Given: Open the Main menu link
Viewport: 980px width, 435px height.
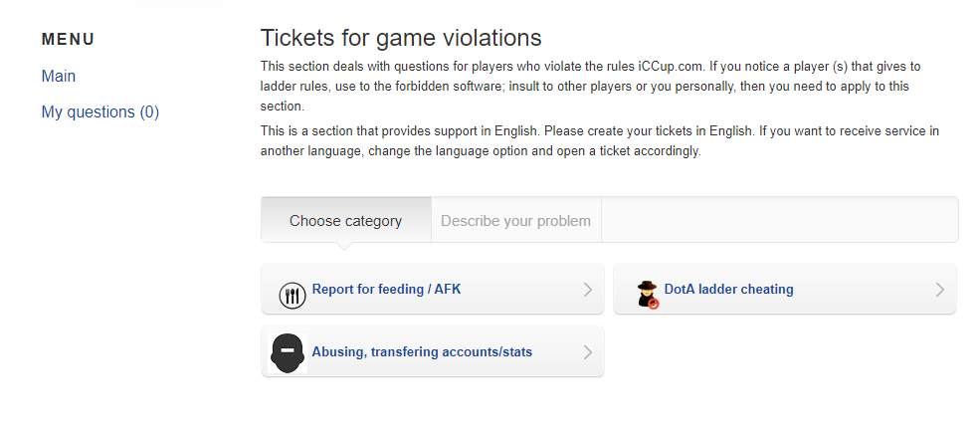Looking at the screenshot, I should [x=59, y=77].
